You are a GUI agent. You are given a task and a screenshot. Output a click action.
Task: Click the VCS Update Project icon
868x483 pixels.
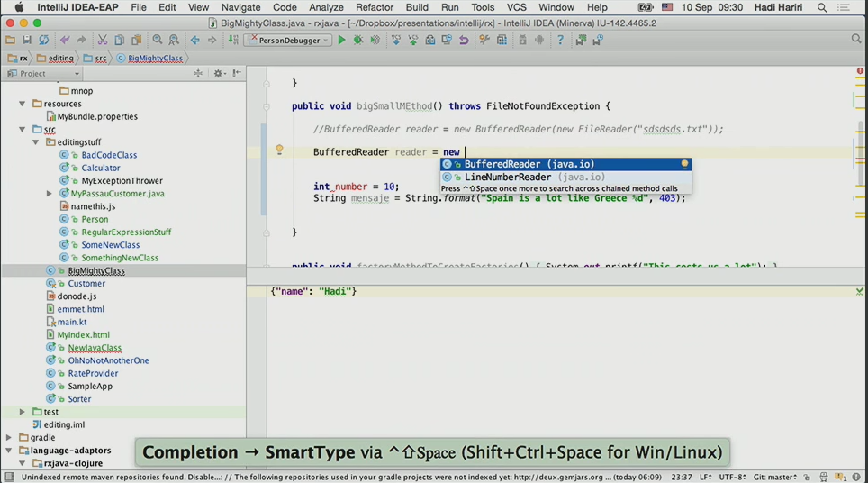(x=396, y=40)
